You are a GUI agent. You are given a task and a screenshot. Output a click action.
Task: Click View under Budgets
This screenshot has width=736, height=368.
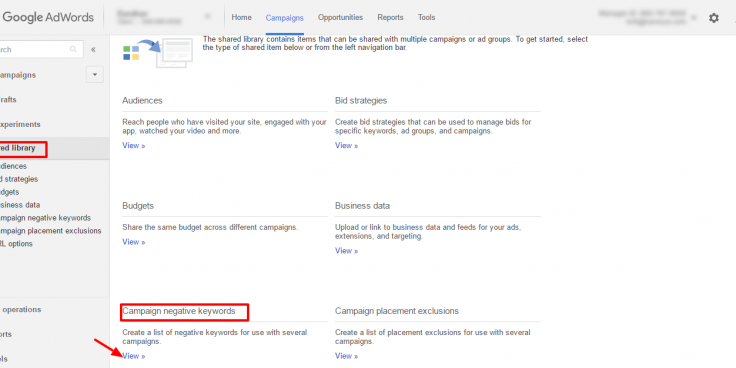coord(134,242)
